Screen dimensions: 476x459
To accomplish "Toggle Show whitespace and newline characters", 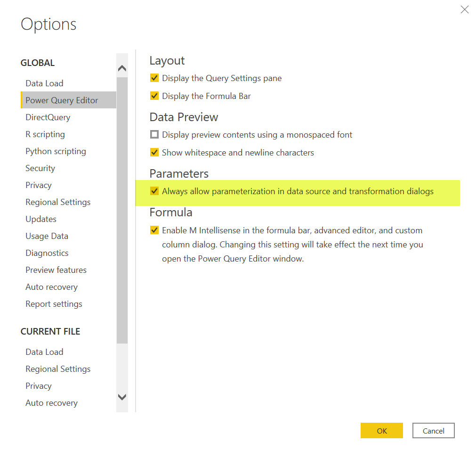I will click(154, 153).
